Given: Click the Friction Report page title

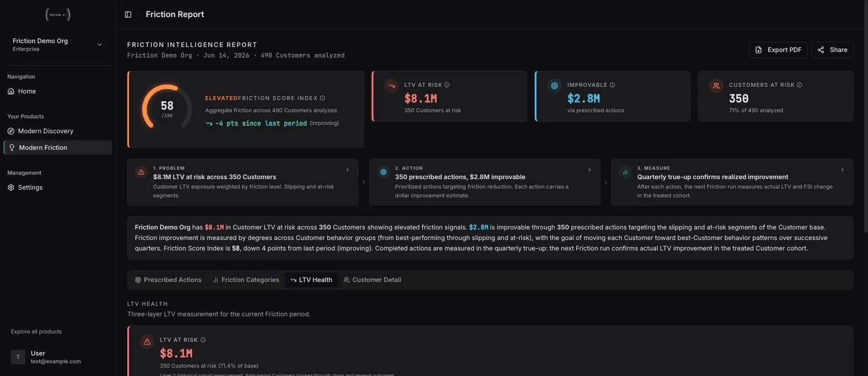Looking at the screenshot, I should 175,14.
